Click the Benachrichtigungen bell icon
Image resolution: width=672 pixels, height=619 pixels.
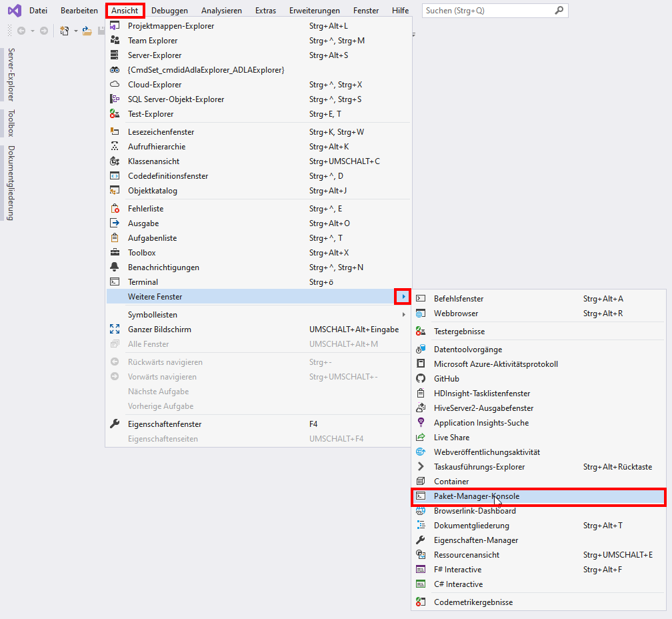tap(115, 267)
